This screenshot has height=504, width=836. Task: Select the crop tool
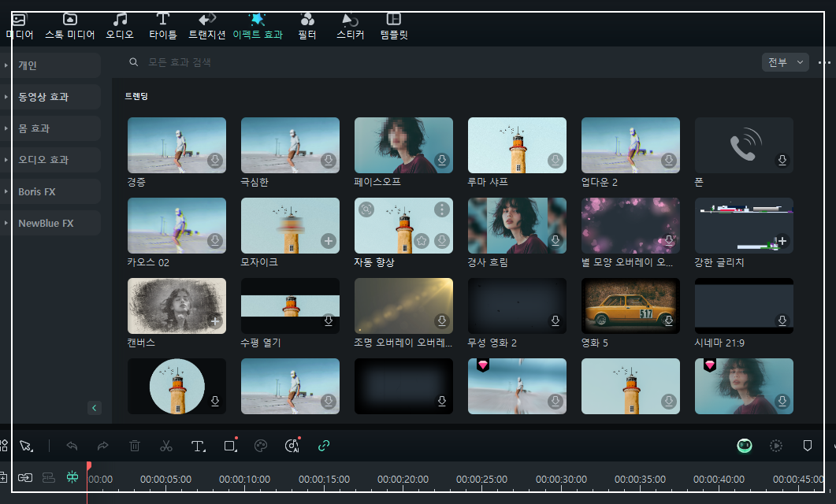230,446
